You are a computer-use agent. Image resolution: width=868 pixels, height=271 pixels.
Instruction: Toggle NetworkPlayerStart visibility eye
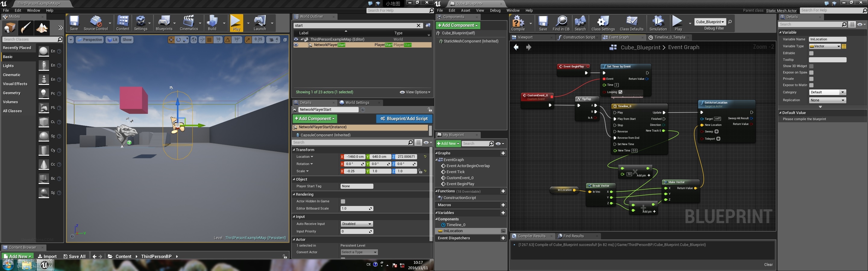296,45
